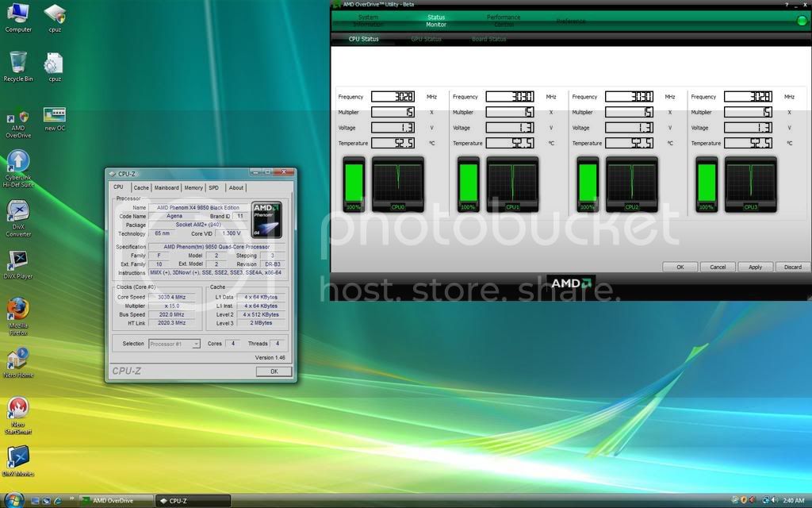Click Cancel in AMD OverDrive
The image size is (812, 508).
[717, 267]
